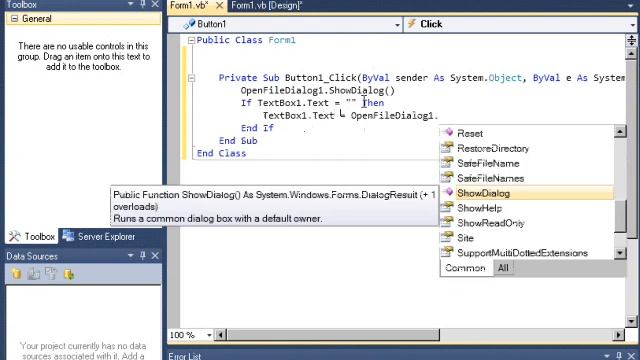
Task: Open the editor tab list dropdown arrow
Action: (631, 5)
